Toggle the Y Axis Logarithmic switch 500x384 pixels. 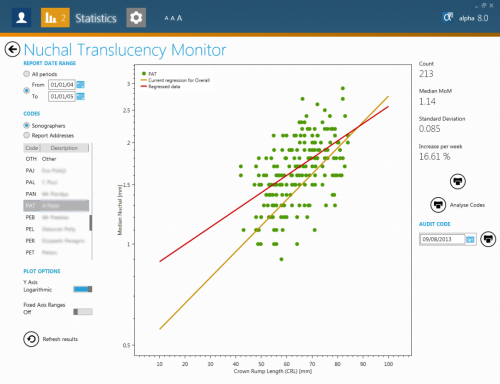pyautogui.click(x=83, y=289)
